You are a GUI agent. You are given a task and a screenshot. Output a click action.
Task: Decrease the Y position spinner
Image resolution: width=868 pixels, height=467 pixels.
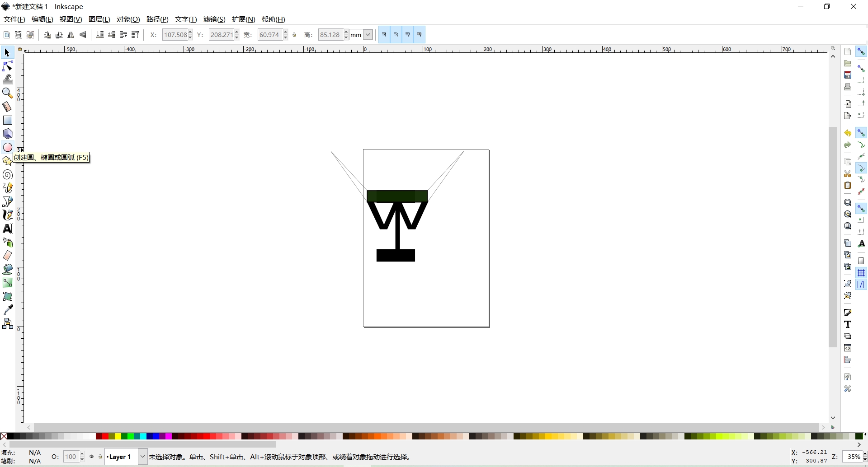(237, 37)
